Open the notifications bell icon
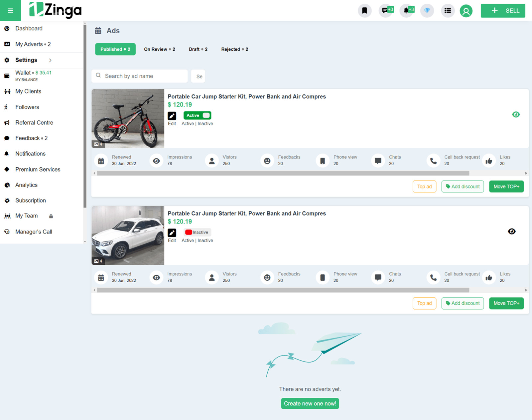This screenshot has height=420, width=532. click(406, 11)
